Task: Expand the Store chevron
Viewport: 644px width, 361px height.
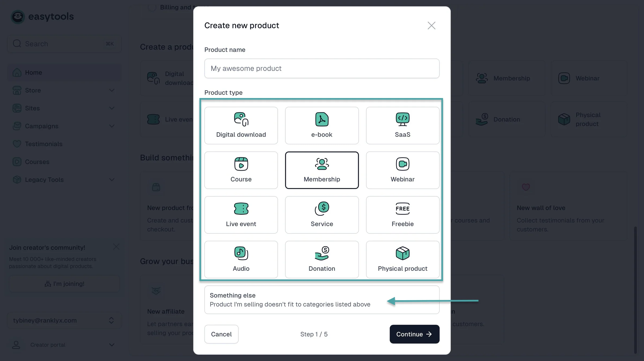Action: 112,90
